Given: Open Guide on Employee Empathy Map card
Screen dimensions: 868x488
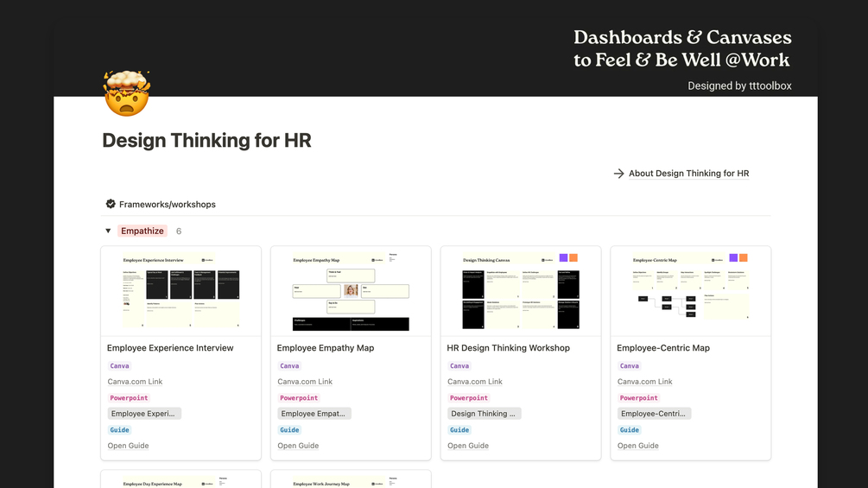Looking at the screenshot, I should (x=298, y=446).
